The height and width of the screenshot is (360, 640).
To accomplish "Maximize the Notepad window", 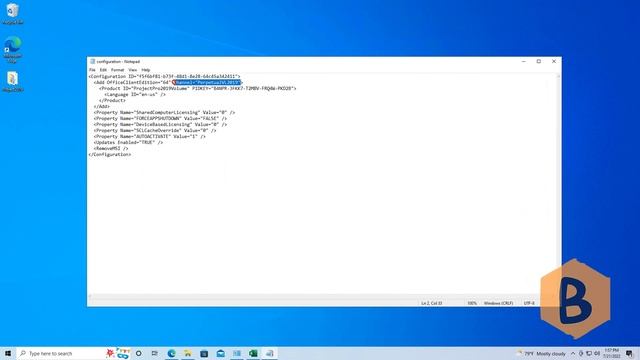I will pyautogui.click(x=539, y=62).
